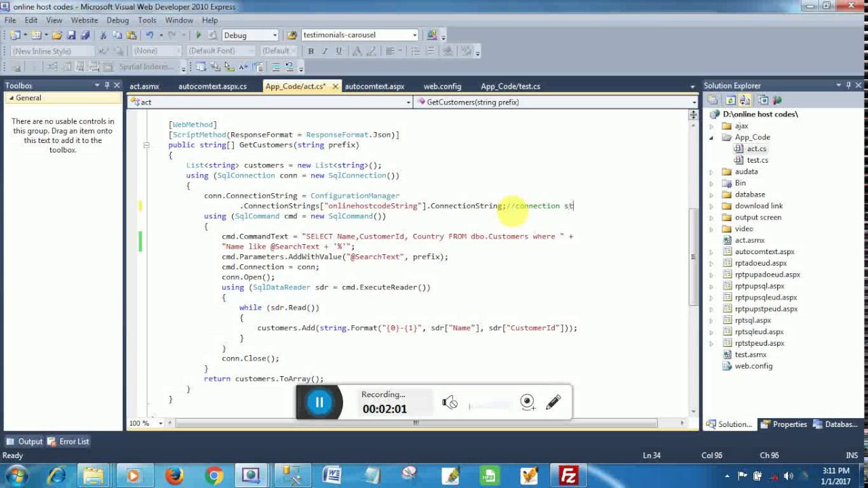Pause the screen recording

(x=319, y=403)
